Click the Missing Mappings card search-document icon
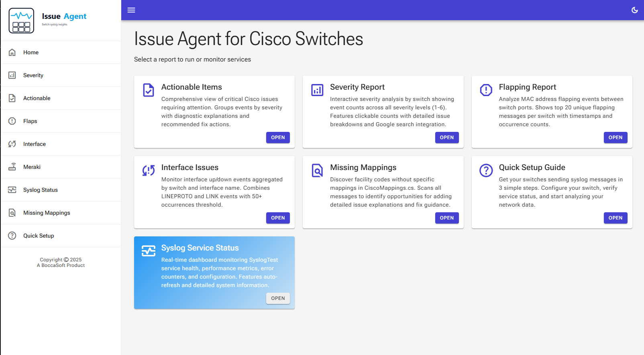 [317, 170]
